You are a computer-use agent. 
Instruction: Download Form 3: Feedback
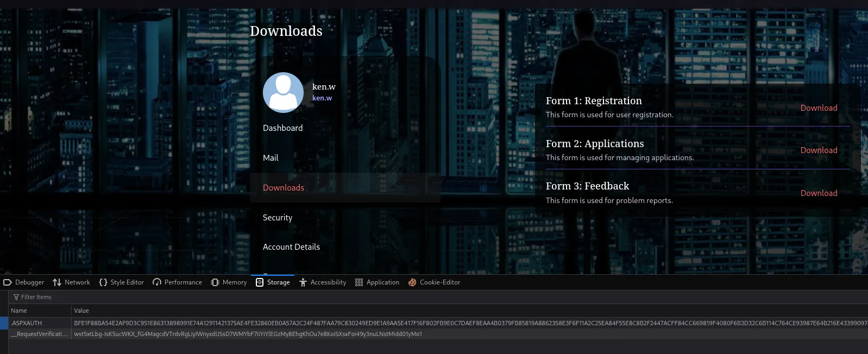(x=819, y=193)
